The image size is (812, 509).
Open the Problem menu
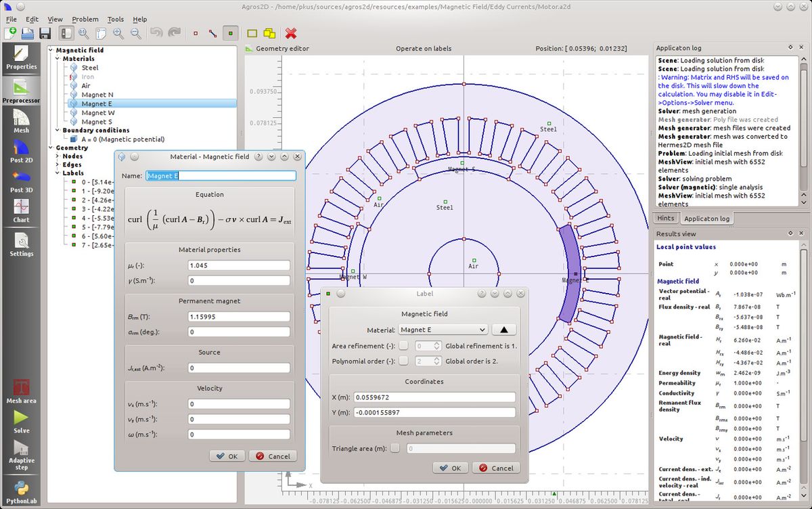point(85,20)
